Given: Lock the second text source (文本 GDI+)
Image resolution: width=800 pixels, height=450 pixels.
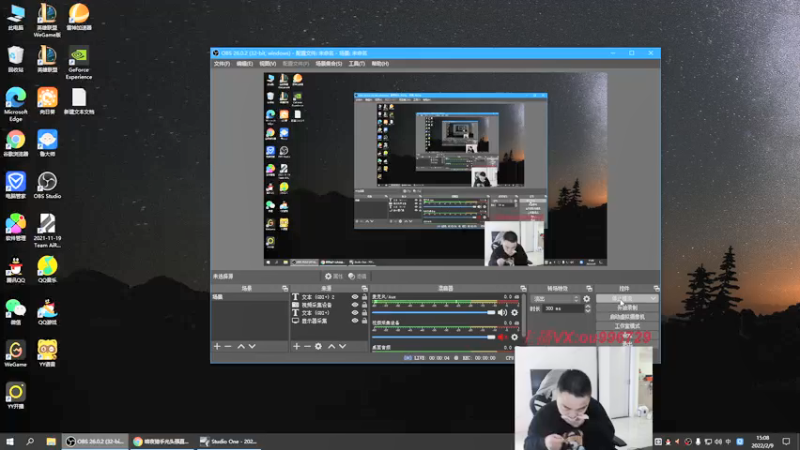Looking at the screenshot, I should point(364,313).
